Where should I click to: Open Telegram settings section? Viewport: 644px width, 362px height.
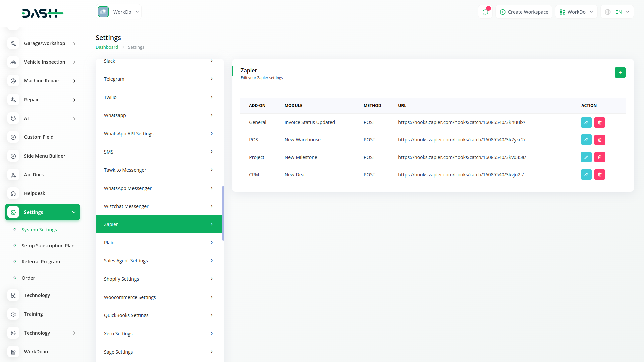[x=159, y=79]
